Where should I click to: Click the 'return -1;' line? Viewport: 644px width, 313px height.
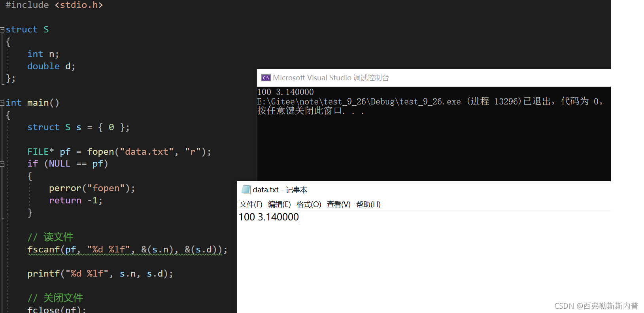76,200
